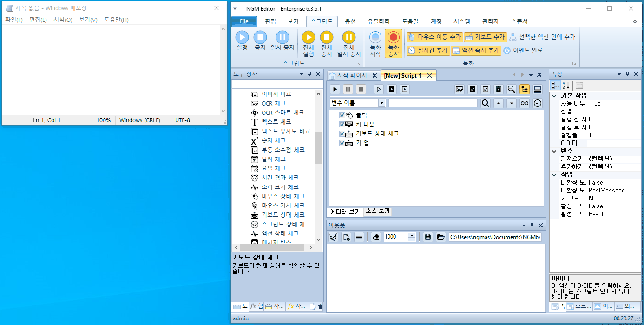The height and width of the screenshot is (325, 644).
Task: Click filled check-all icon in script toolbar
Action: tap(473, 89)
